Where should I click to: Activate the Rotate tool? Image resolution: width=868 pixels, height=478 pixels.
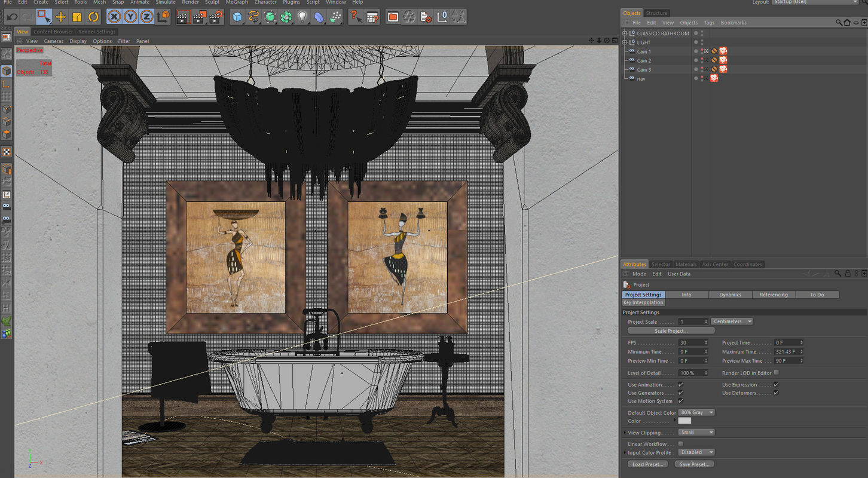pos(93,17)
